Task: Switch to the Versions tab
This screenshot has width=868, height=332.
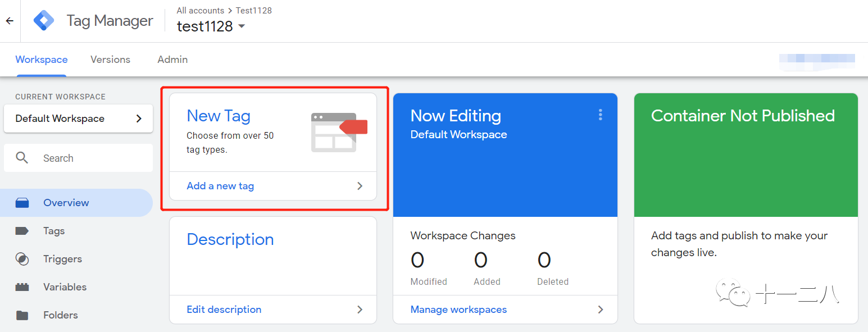Action: [x=110, y=60]
